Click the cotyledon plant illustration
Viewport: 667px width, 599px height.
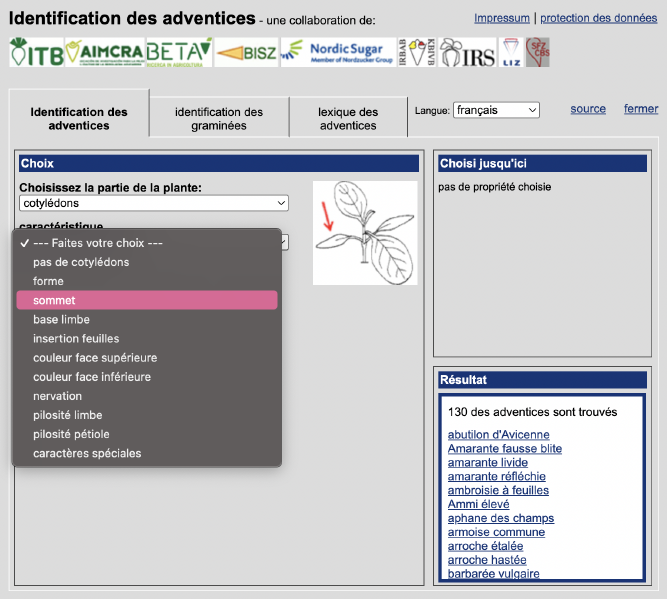tap(365, 233)
